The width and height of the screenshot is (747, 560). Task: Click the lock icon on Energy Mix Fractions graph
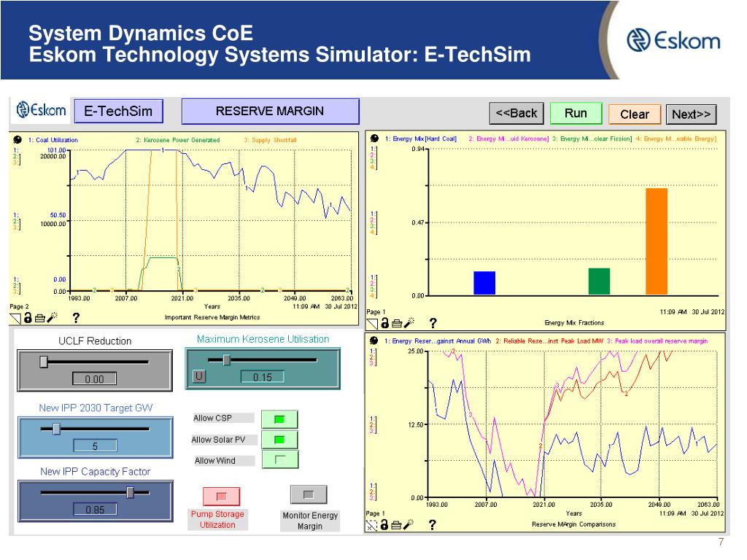385,323
